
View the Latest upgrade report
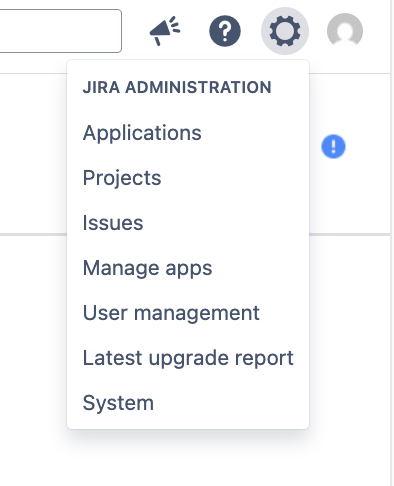(x=188, y=358)
